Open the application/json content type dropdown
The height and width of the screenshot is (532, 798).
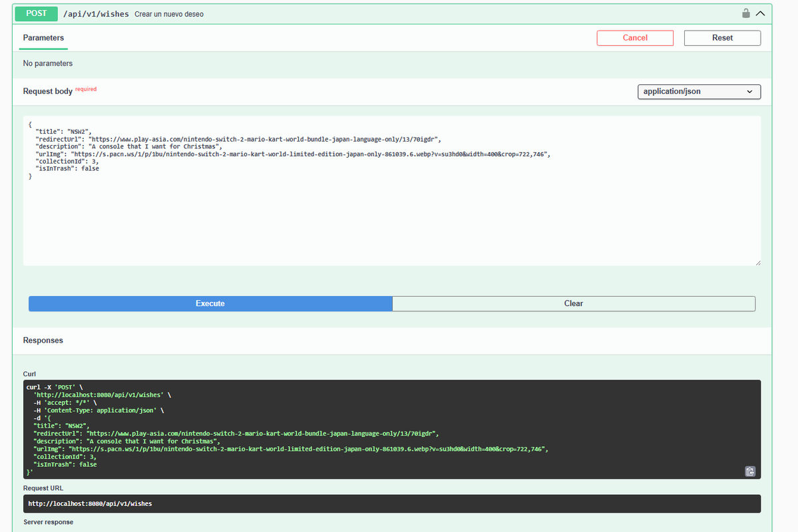(699, 92)
